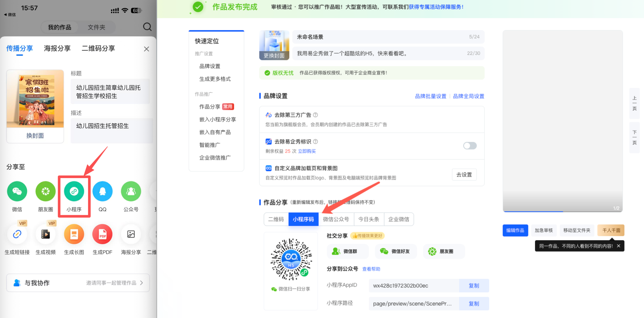This screenshot has width=644, height=318.
Task: Tap 生成长图 icon
Action: coord(74,234)
